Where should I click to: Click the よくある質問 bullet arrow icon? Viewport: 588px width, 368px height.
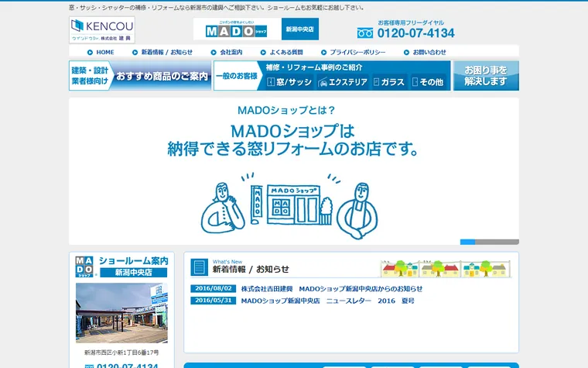tap(263, 53)
